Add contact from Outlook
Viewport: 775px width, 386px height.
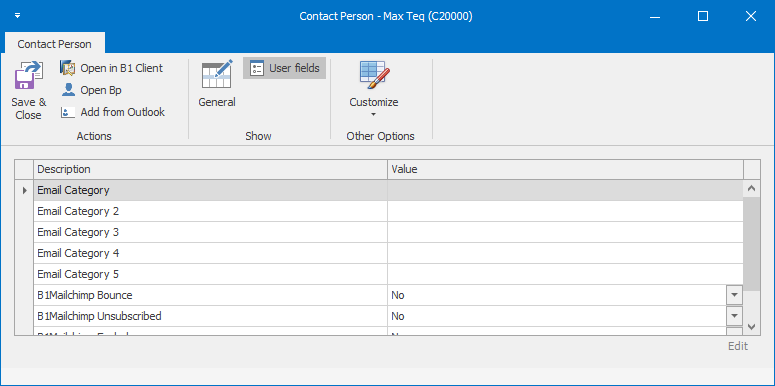pos(113,112)
